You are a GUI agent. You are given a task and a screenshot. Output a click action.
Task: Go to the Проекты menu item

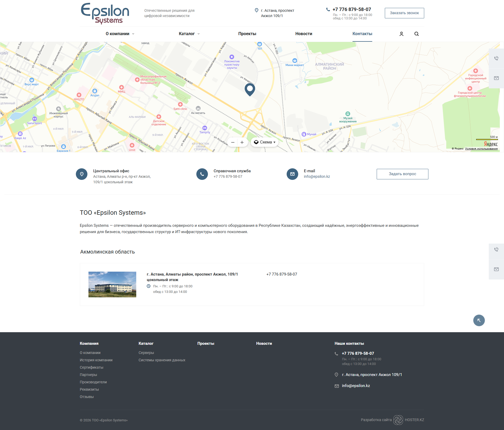pos(247,34)
